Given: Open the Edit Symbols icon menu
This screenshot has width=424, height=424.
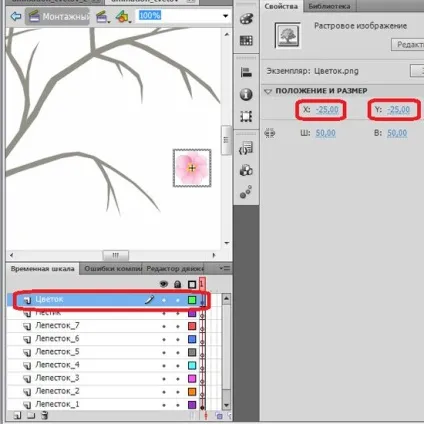Looking at the screenshot, I should pyautogui.click(x=123, y=17).
